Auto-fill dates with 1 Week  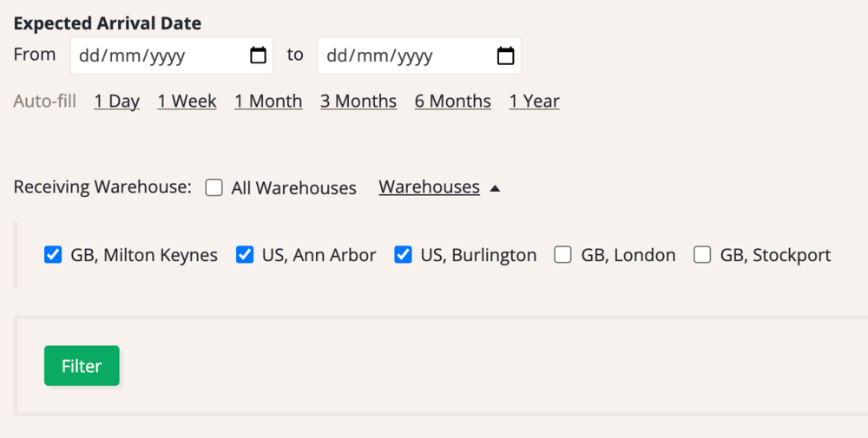point(187,101)
